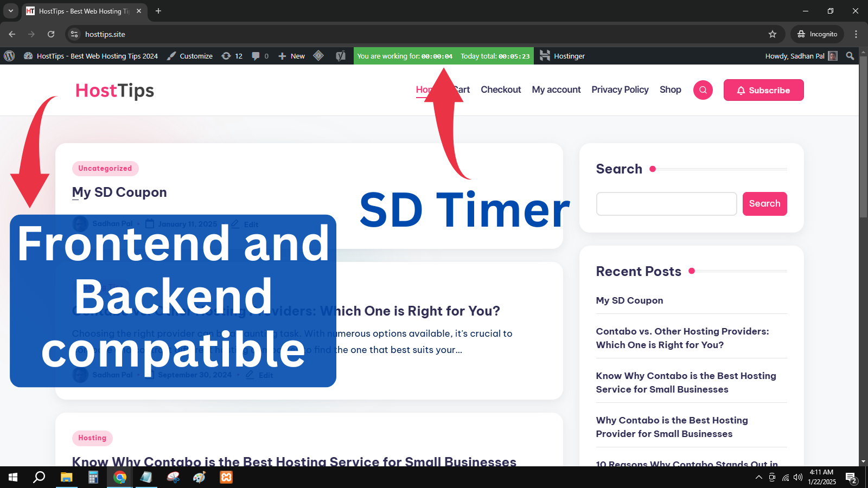
Task: Reload the page with refresh icon
Action: point(51,34)
